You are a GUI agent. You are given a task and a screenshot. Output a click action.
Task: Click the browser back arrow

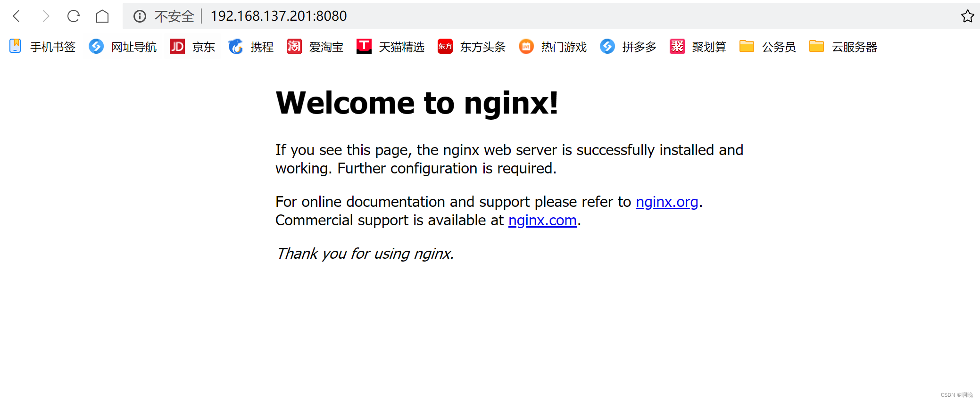coord(17,16)
